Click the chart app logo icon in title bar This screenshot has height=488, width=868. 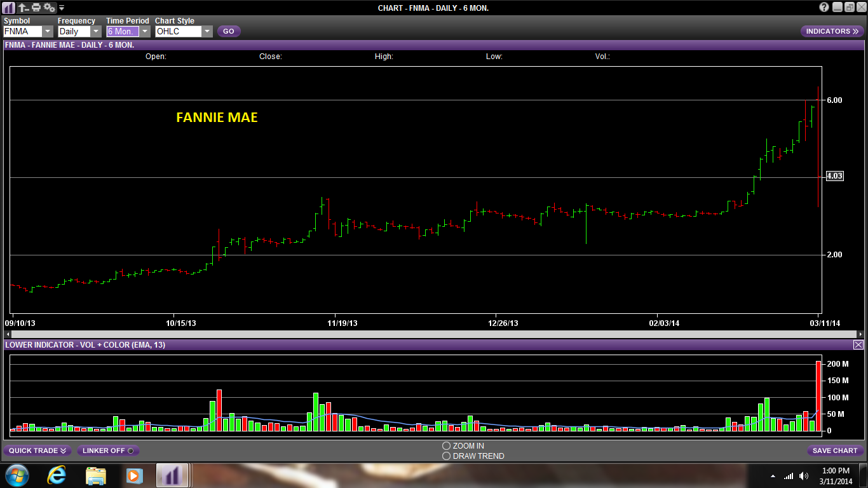pos(10,8)
